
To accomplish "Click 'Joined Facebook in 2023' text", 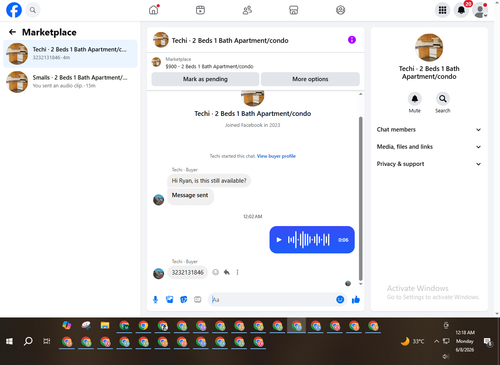I will coord(252,125).
